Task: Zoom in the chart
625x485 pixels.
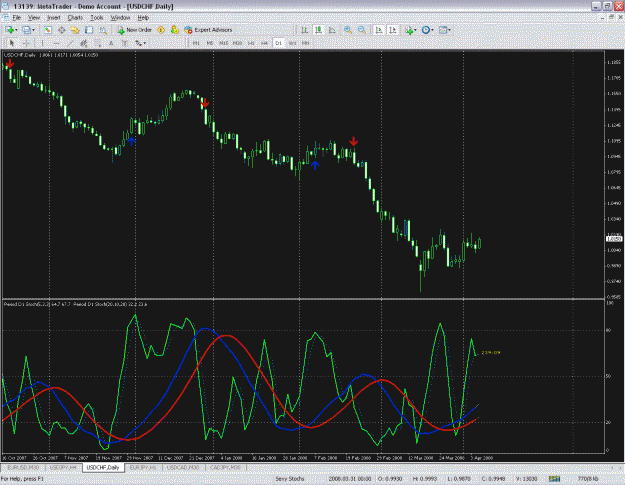Action: [x=348, y=30]
